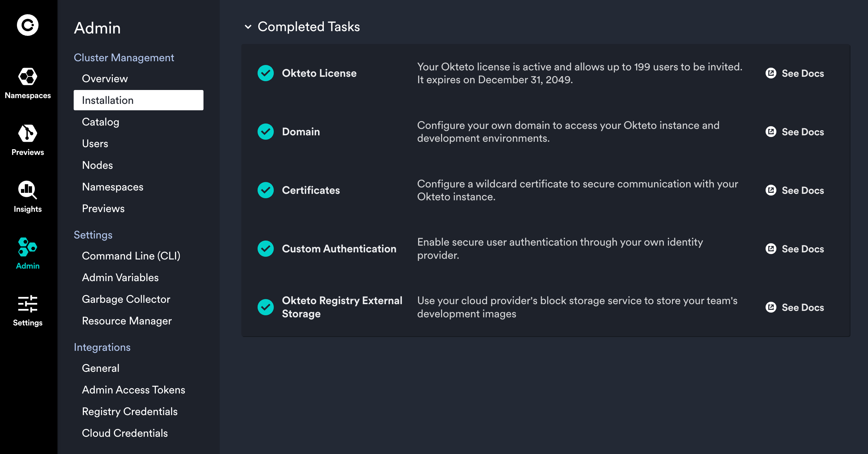
Task: Select the highlighted Installation item
Action: (138, 100)
